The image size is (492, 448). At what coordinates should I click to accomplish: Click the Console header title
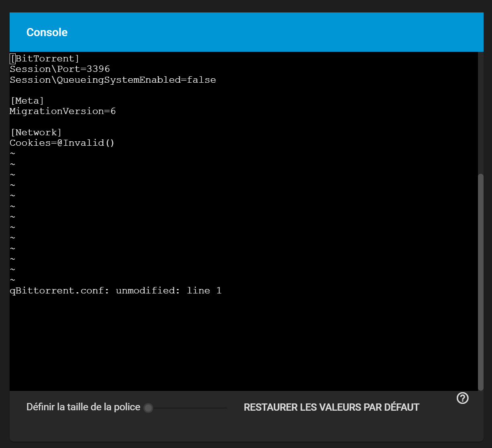(x=47, y=32)
